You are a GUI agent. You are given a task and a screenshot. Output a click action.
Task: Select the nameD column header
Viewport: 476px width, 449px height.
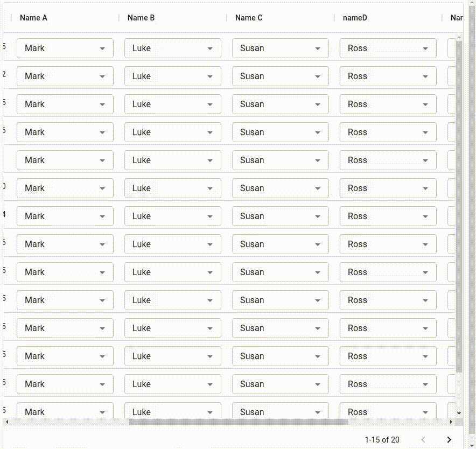click(355, 18)
